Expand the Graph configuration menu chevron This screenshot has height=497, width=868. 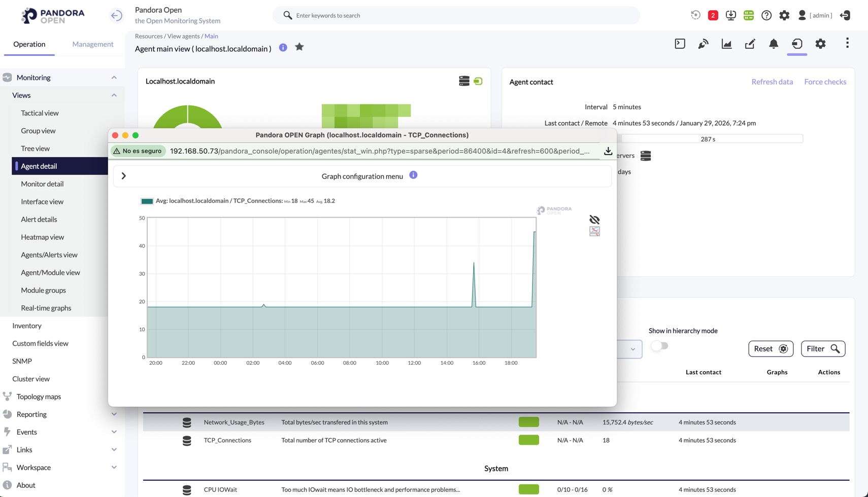123,176
